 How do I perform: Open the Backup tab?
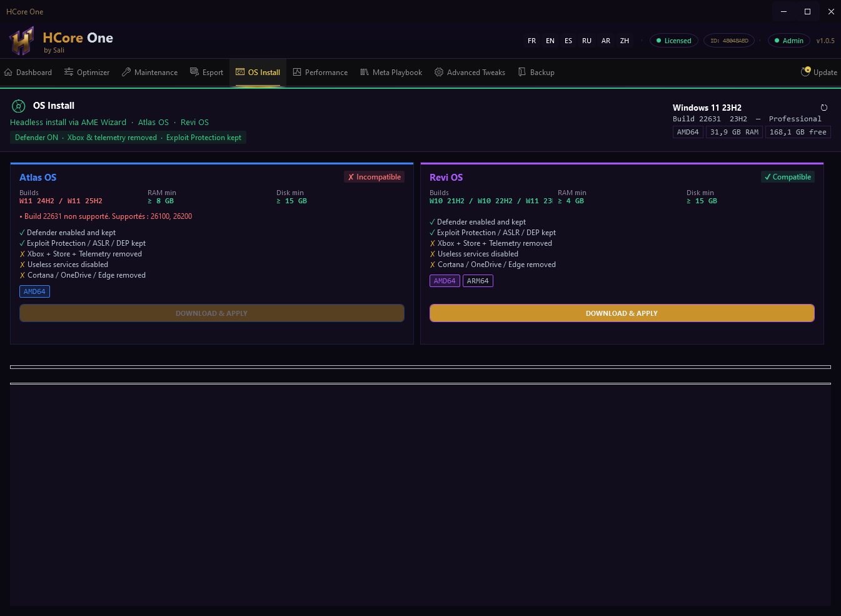point(536,73)
